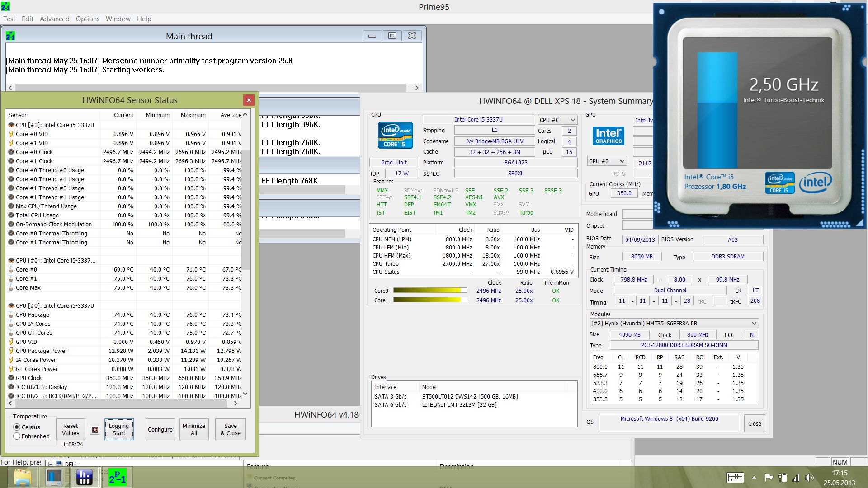Open the Help menu
Screen dimensions: 868x488
coord(144,19)
